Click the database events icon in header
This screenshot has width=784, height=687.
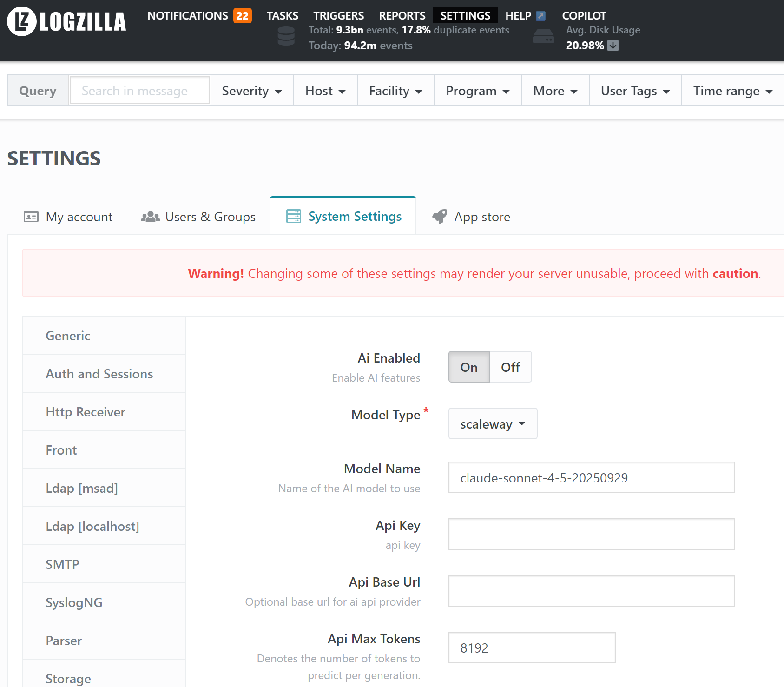pos(286,36)
